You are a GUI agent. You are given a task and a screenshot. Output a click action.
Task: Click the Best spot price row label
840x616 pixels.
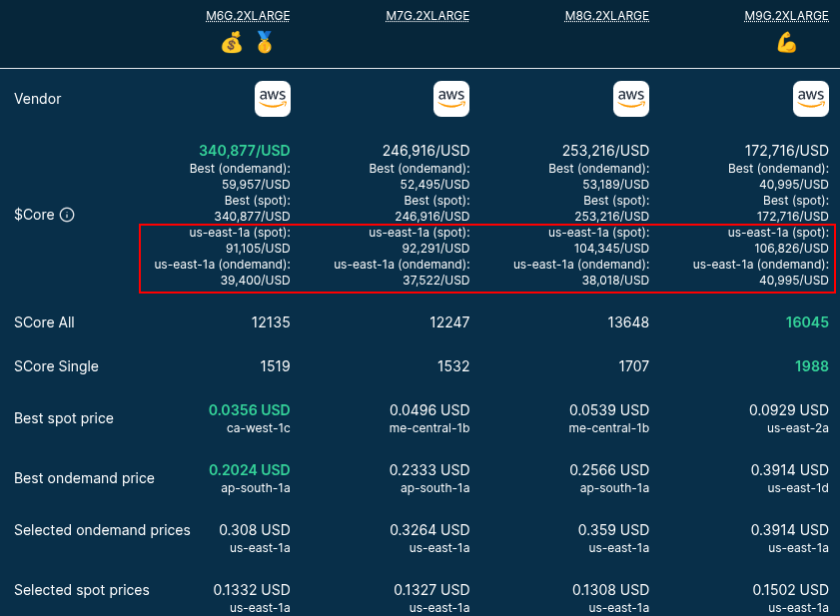(64, 418)
